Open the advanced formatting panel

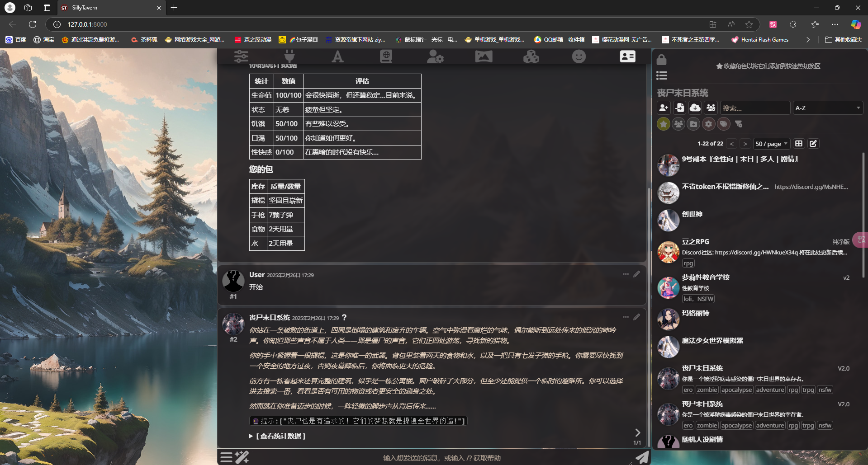click(337, 56)
